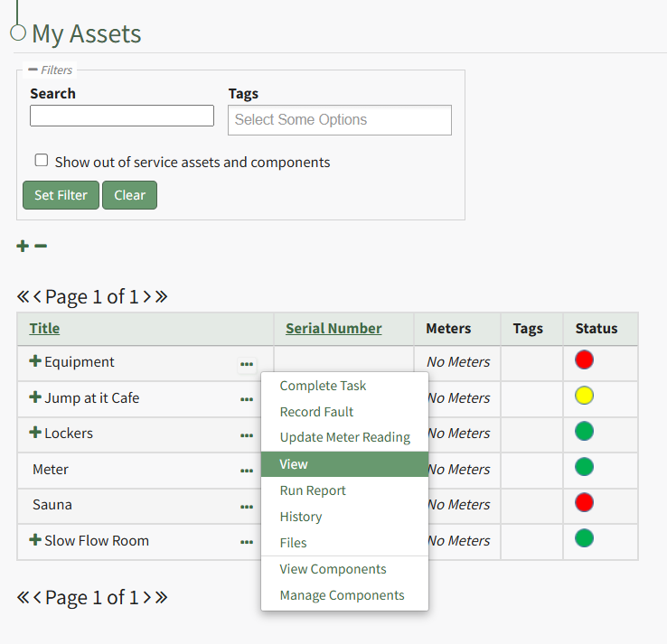Collapse the Filters panel
The image size is (667, 644).
[x=33, y=70]
